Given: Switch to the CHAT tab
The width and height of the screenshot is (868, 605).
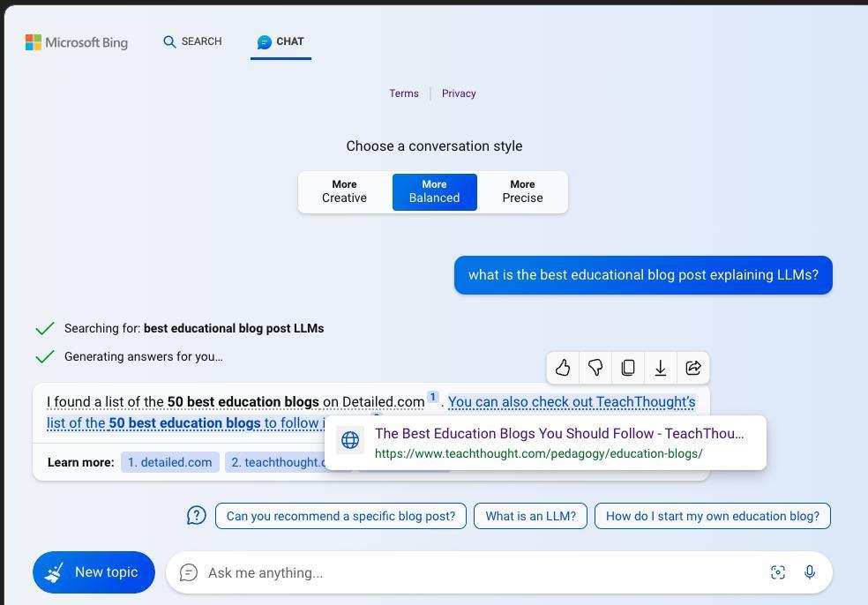Looking at the screenshot, I should 281,41.
